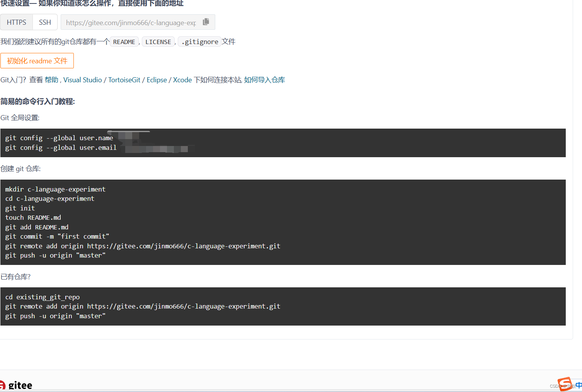Click the 'git config --global user.email' line
This screenshot has width=582, height=392.
click(x=61, y=148)
